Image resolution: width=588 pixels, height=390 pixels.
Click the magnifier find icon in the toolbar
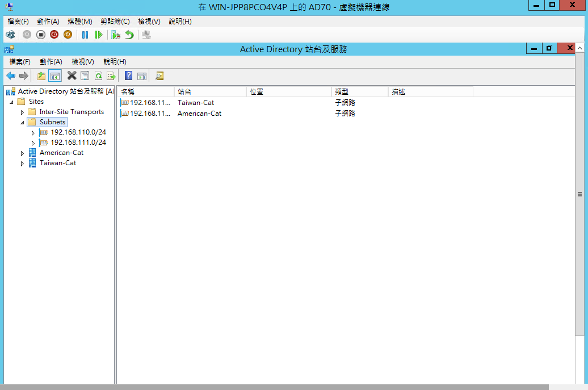[159, 76]
